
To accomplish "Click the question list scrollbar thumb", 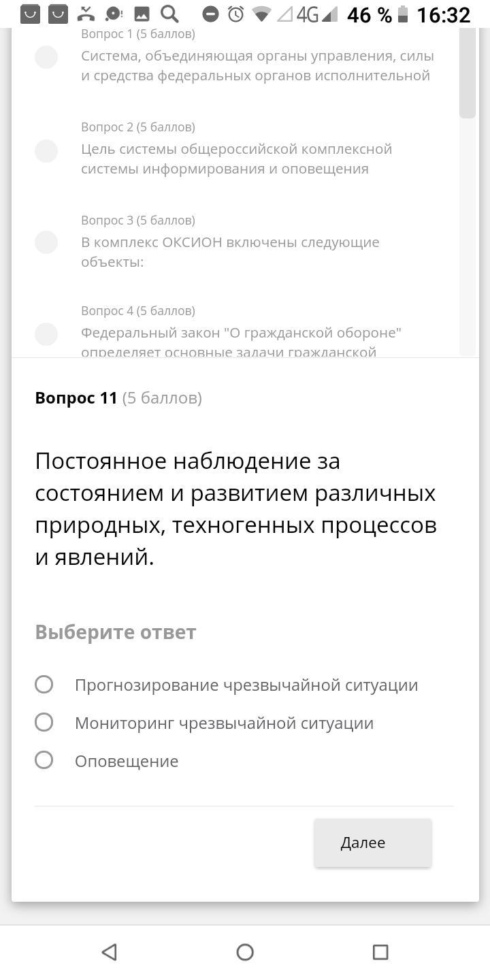I will (x=468, y=73).
